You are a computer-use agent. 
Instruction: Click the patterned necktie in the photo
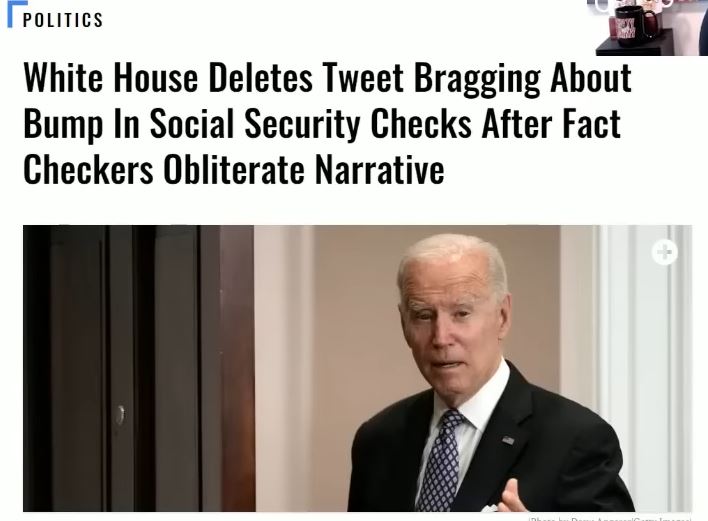442,460
